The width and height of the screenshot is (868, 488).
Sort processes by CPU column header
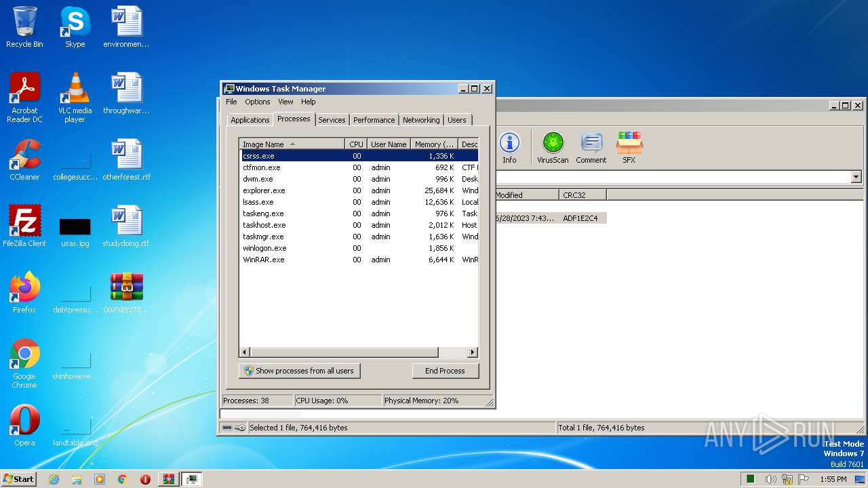point(356,144)
